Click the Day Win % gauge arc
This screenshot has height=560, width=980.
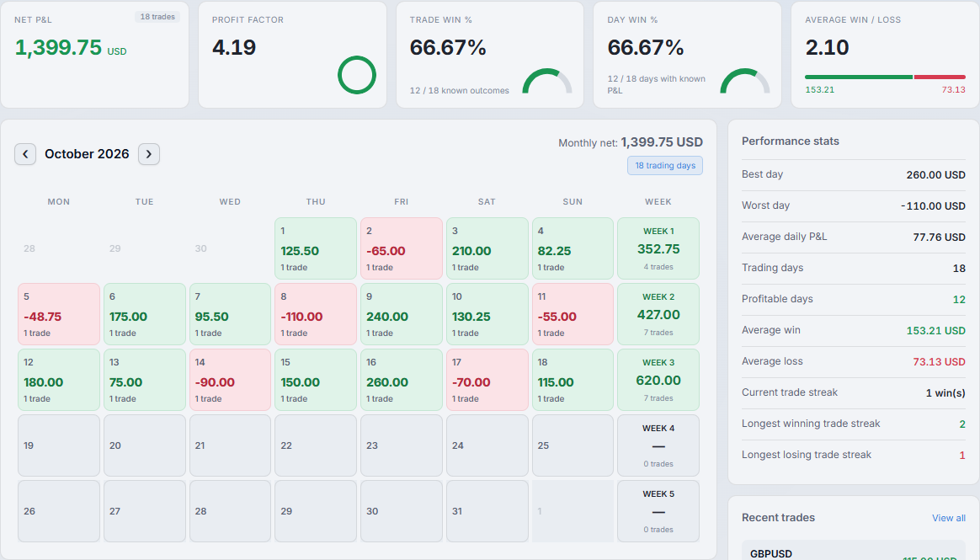745,81
